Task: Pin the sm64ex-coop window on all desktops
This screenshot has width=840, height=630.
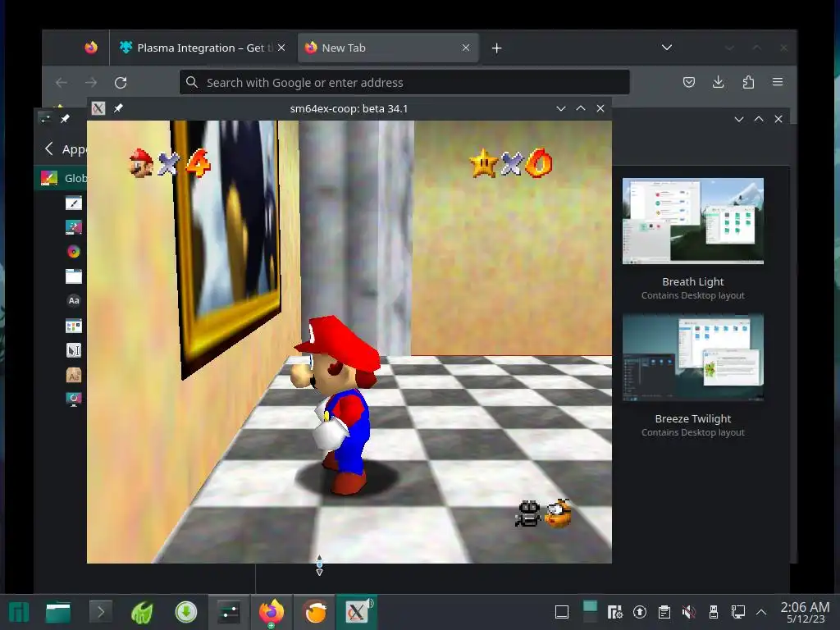Action: point(118,108)
